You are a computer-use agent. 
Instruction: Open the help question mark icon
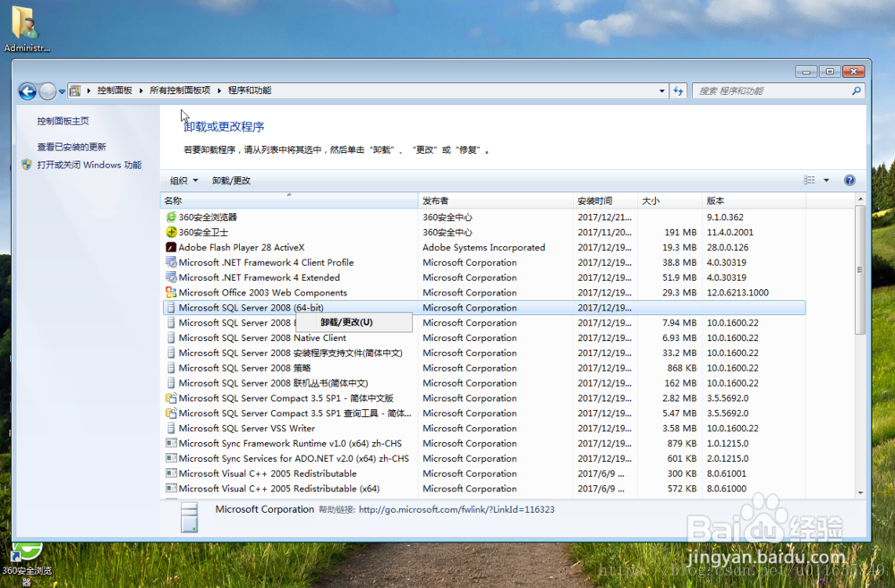[849, 181]
